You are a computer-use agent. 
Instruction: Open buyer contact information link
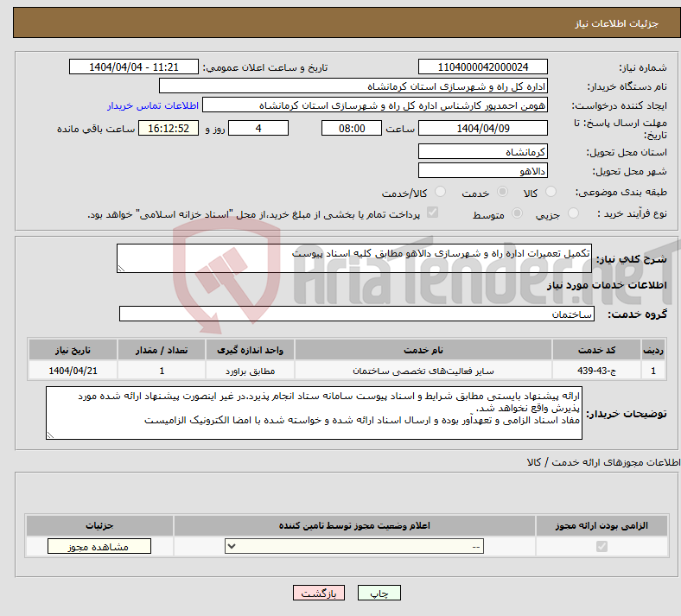tap(153, 105)
